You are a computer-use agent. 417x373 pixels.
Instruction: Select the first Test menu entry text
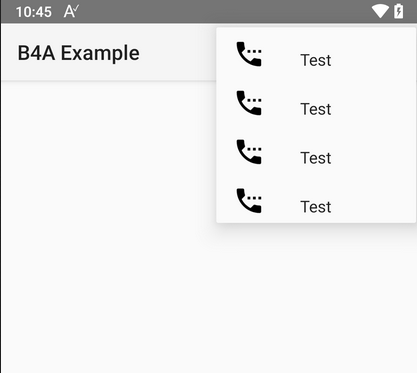pos(316,60)
